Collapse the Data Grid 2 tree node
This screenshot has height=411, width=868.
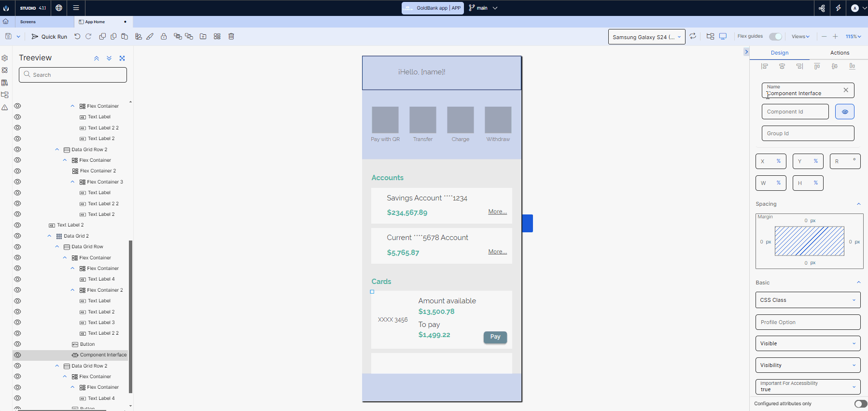(49, 236)
